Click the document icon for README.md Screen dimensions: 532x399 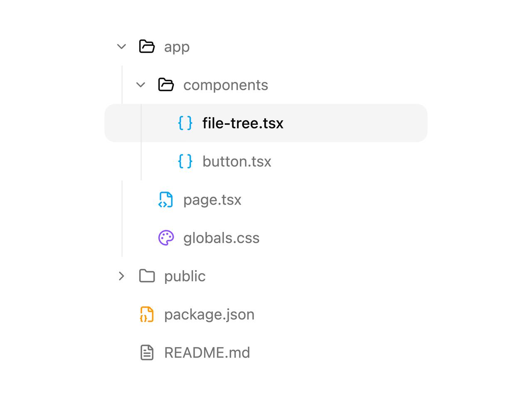point(147,352)
